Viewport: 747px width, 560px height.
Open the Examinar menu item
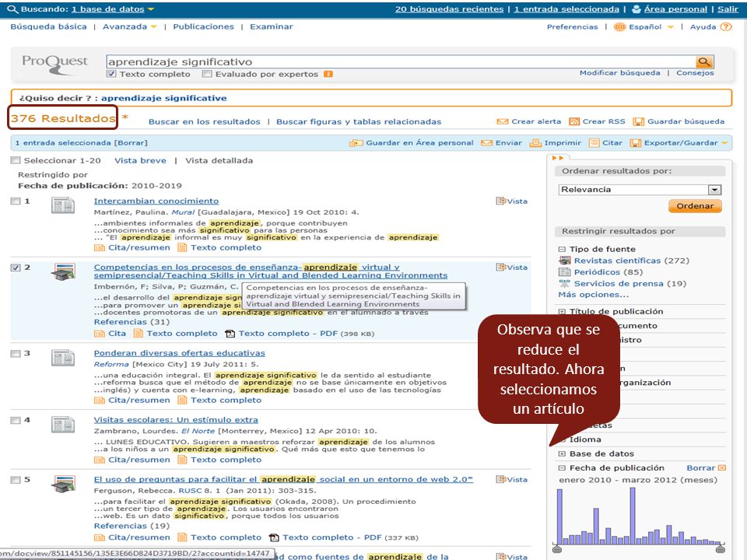tap(272, 26)
